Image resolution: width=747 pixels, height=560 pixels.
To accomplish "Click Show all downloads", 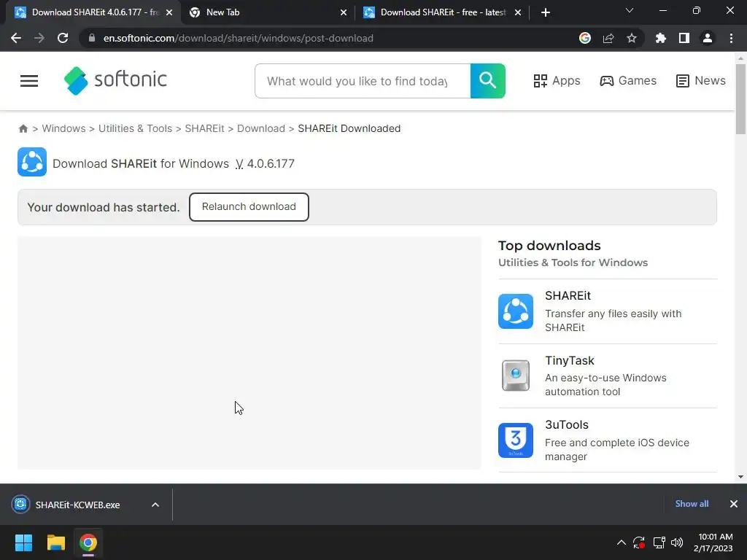I will click(692, 504).
